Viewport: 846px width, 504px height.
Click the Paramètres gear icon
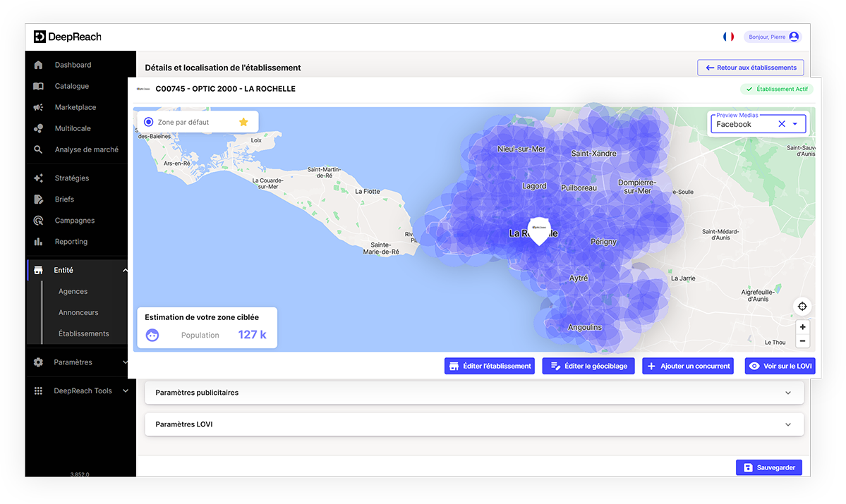pos(38,362)
